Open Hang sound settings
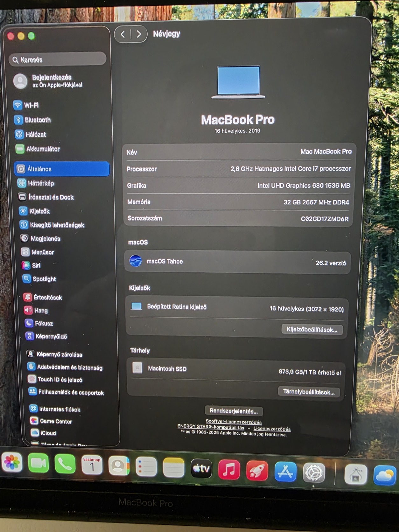The height and width of the screenshot is (532, 399). pos(36,311)
